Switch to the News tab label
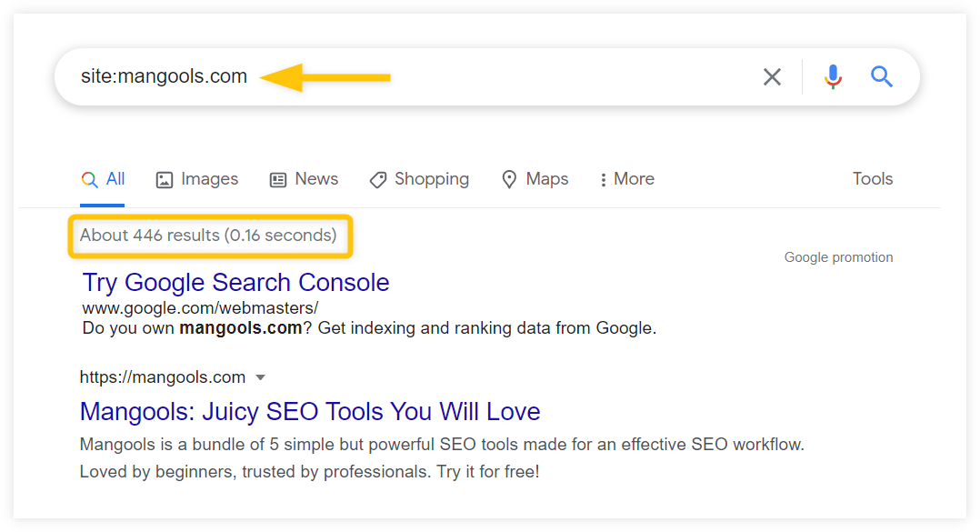 tap(316, 179)
